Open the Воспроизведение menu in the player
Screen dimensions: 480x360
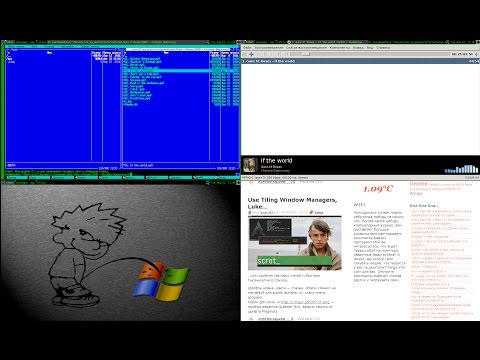[x=269, y=48]
